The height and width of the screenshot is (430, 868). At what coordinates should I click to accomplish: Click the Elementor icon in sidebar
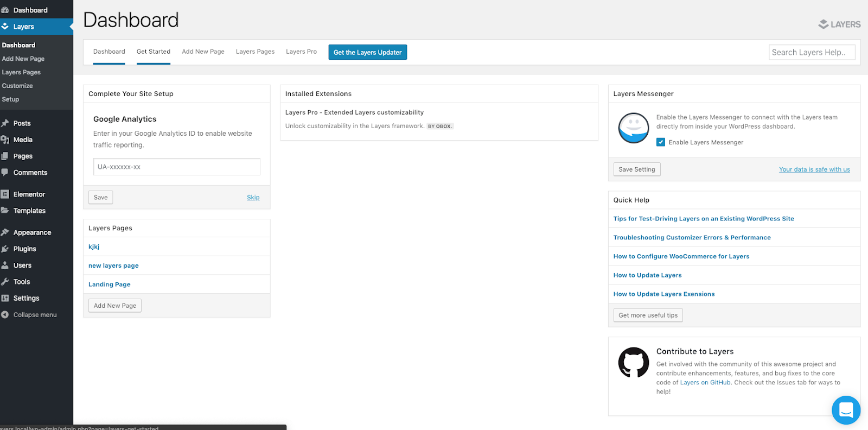tap(5, 194)
